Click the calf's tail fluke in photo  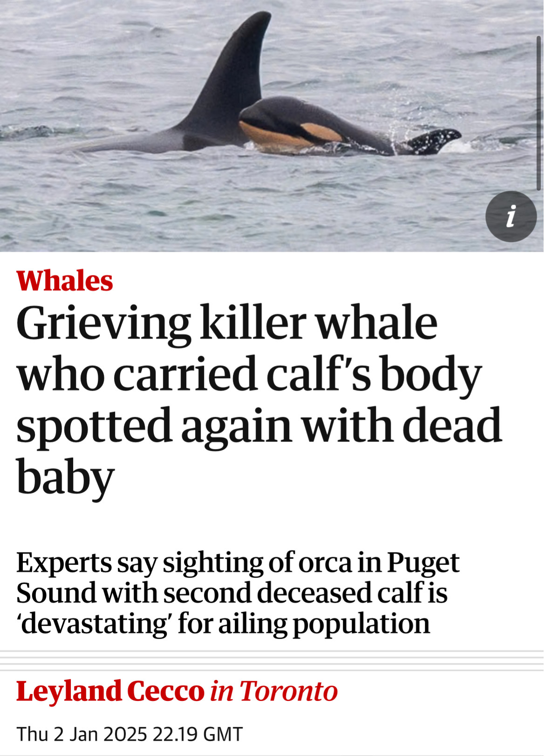click(433, 141)
